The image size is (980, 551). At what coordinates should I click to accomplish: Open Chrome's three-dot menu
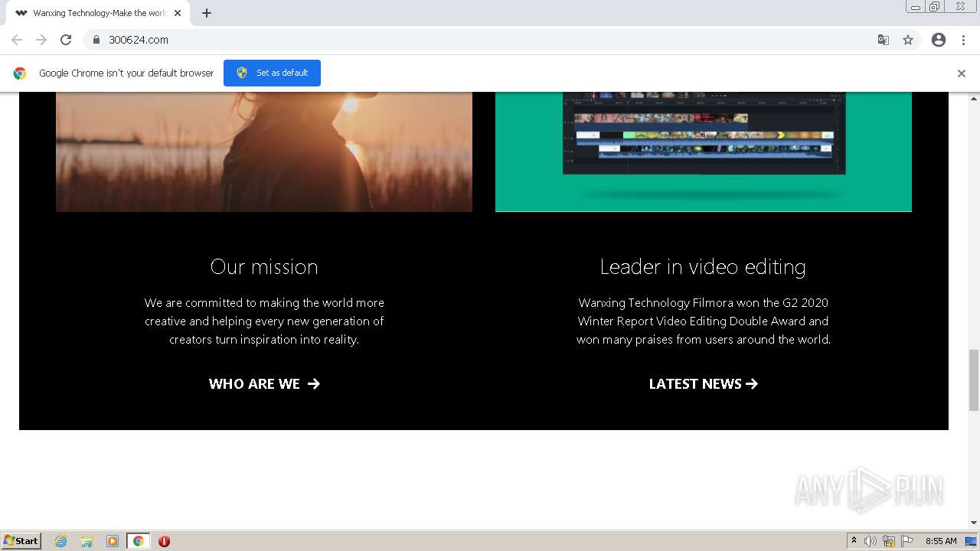tap(963, 40)
